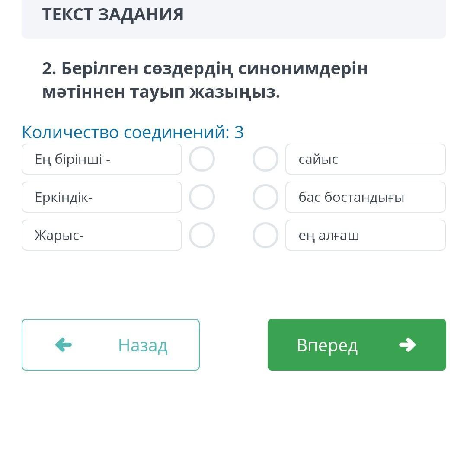Image resolution: width=467 pixels, height=476 pixels.
Task: Click the бас бостандығы answer box
Action: (365, 197)
